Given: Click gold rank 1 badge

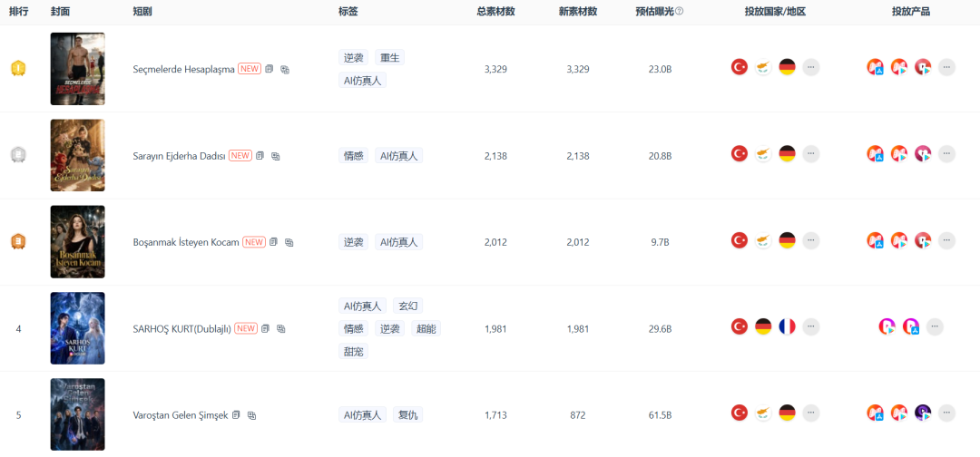Looking at the screenshot, I should pyautogui.click(x=18, y=68).
